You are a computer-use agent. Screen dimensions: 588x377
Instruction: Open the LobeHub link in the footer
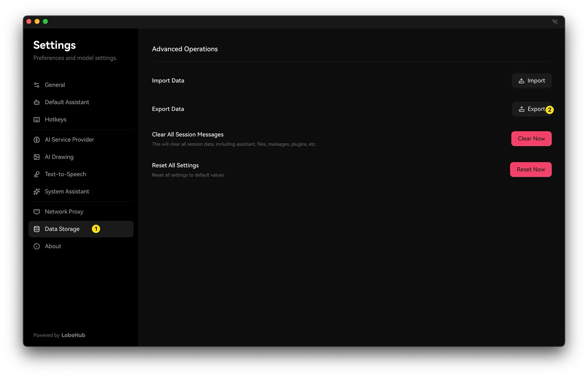[73, 335]
